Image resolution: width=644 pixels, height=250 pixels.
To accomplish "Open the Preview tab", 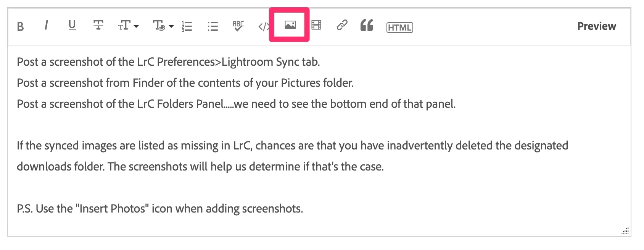I will coord(596,26).
